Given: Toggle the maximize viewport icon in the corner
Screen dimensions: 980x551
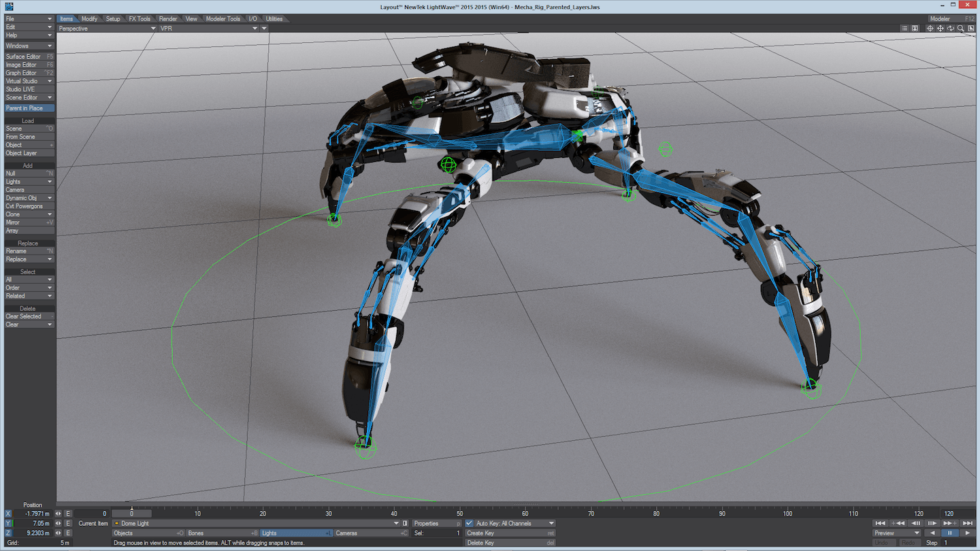Looking at the screenshot, I should pyautogui.click(x=970, y=29).
